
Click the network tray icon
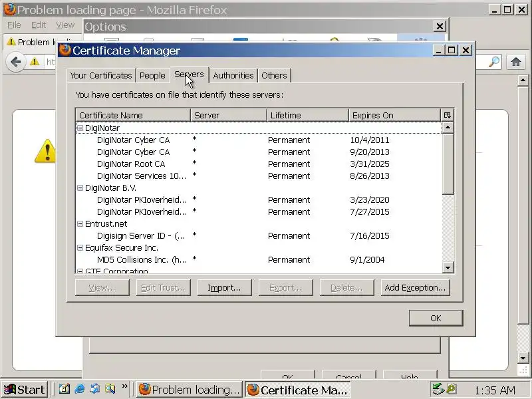438,389
